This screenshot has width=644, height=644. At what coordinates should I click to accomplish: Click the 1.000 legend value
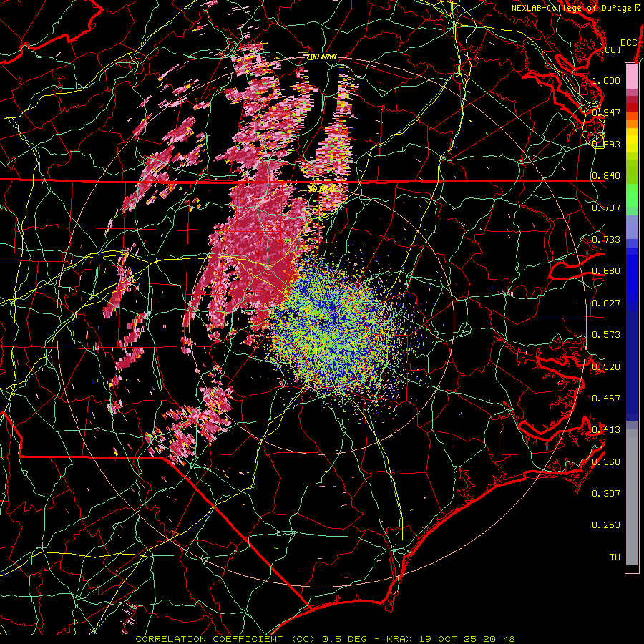point(606,80)
